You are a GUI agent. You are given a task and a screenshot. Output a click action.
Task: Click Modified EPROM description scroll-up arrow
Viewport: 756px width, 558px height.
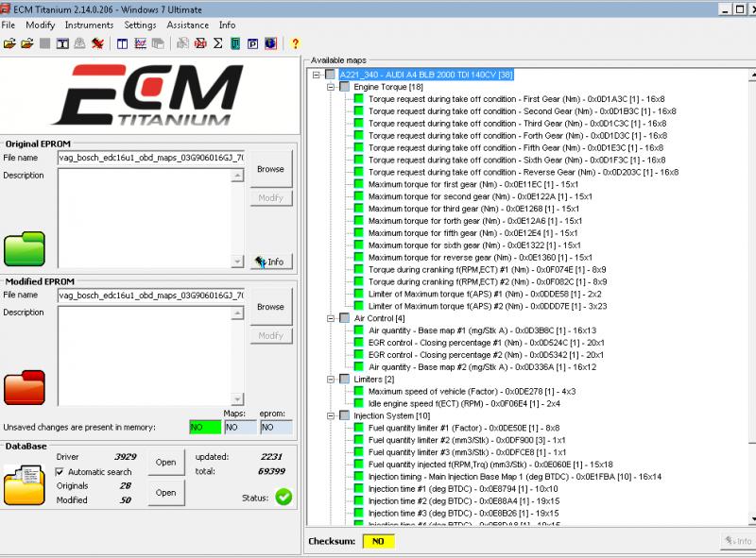(237, 313)
